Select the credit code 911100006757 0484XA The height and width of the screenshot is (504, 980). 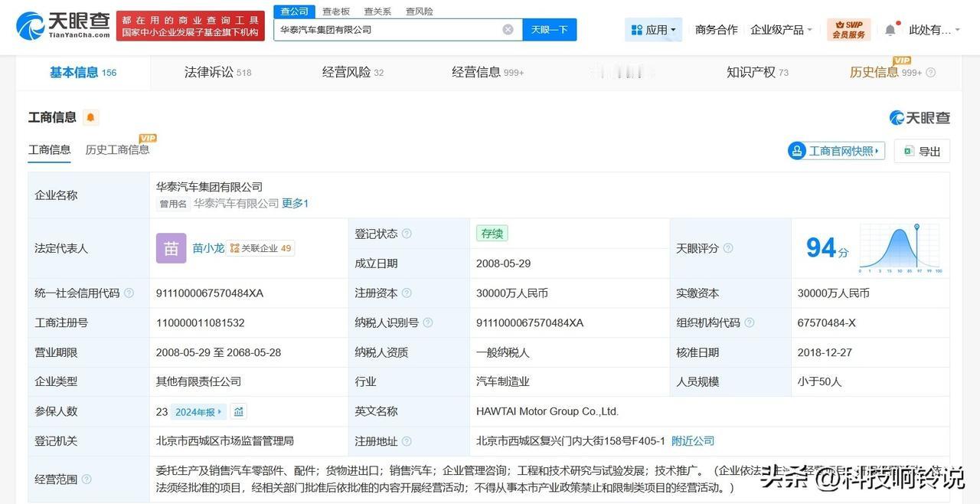click(x=210, y=293)
